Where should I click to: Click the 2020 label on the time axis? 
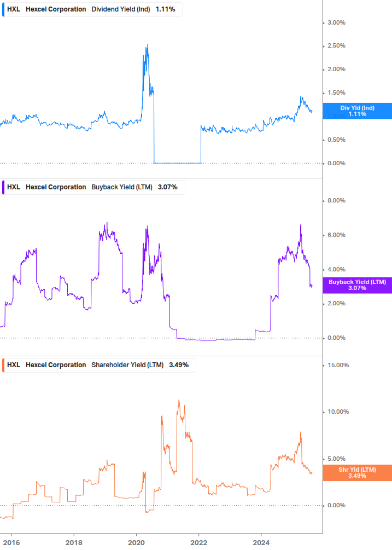pos(136,543)
